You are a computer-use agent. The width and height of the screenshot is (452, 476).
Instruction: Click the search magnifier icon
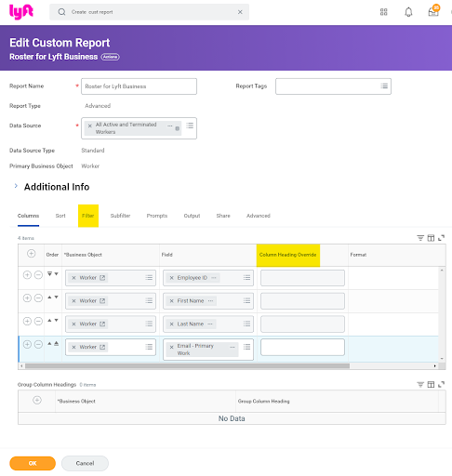click(x=61, y=12)
